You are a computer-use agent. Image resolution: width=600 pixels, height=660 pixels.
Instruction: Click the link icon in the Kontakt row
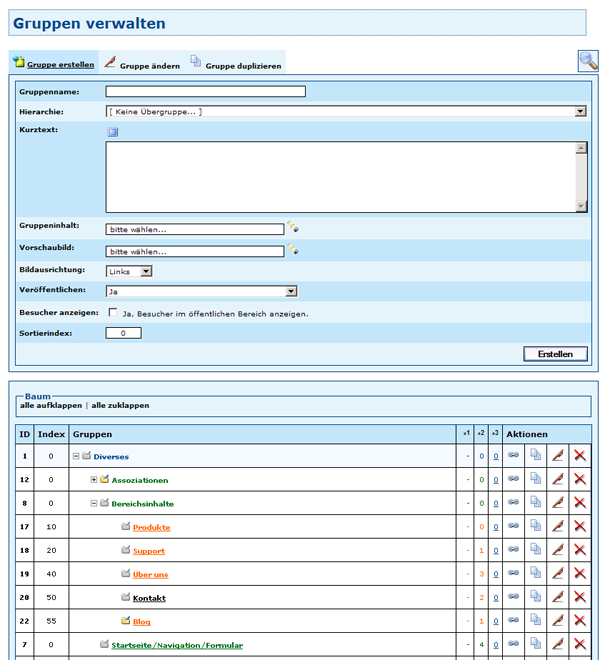click(x=514, y=597)
